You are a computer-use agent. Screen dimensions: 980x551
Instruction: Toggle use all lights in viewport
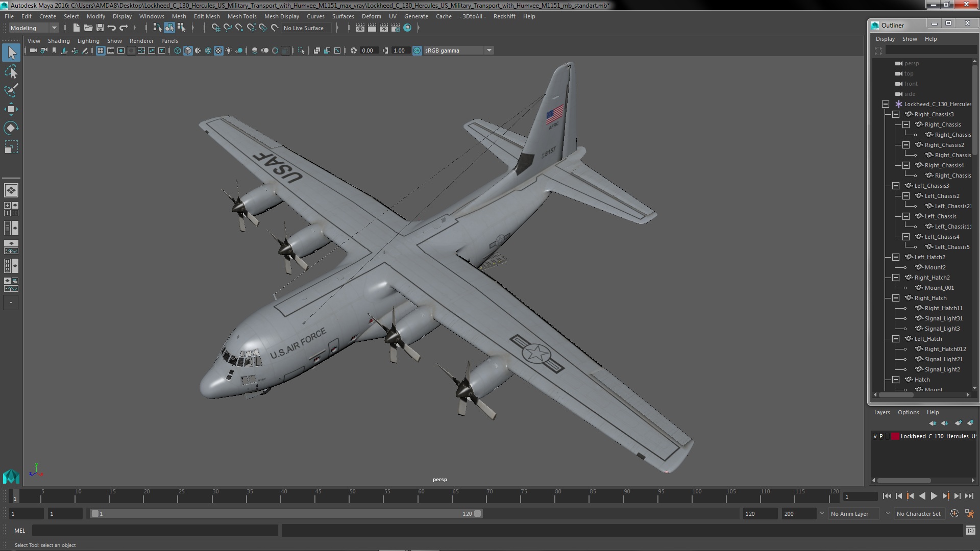[x=229, y=51]
